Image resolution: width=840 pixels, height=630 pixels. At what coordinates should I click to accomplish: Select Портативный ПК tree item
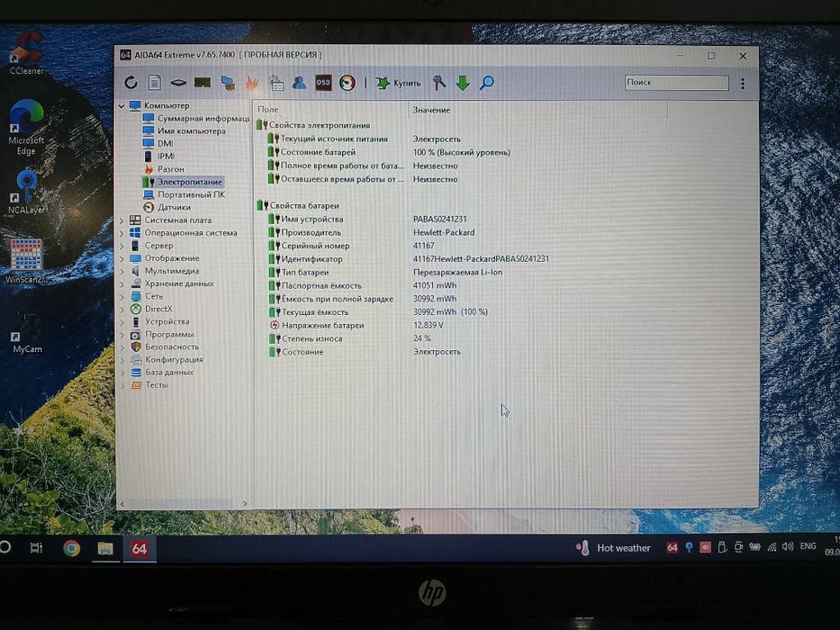coord(185,194)
